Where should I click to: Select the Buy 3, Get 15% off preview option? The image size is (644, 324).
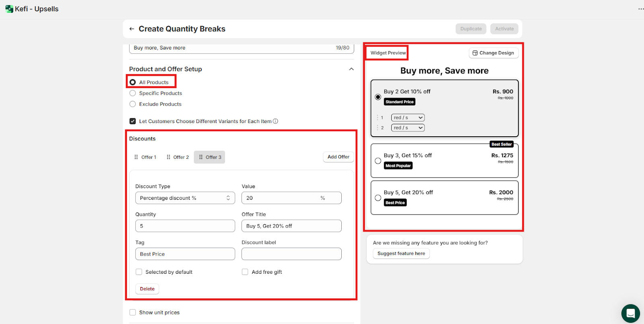click(x=378, y=161)
